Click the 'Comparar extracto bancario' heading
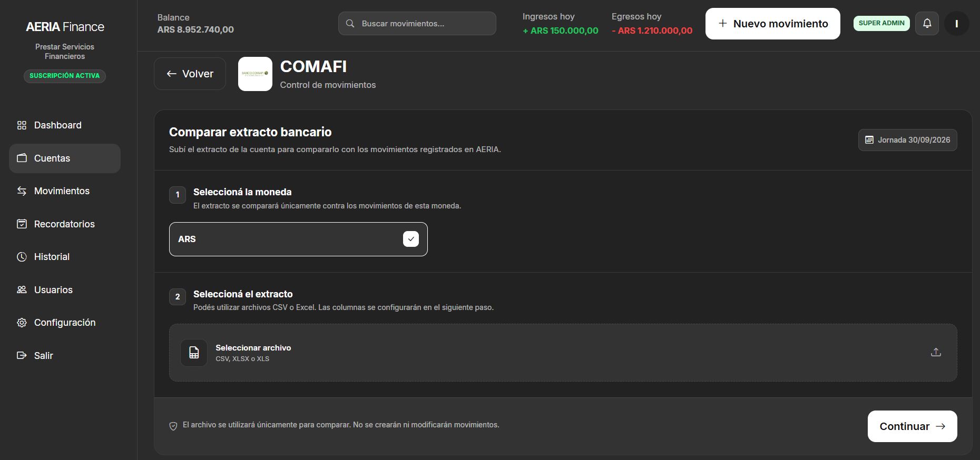The image size is (980, 460). click(x=250, y=132)
